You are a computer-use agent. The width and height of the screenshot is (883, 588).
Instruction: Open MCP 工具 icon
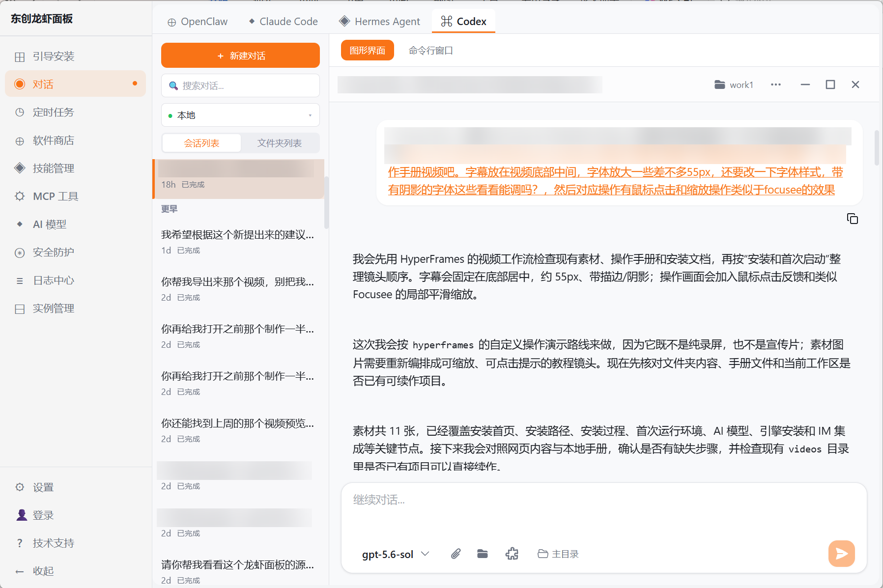point(20,196)
